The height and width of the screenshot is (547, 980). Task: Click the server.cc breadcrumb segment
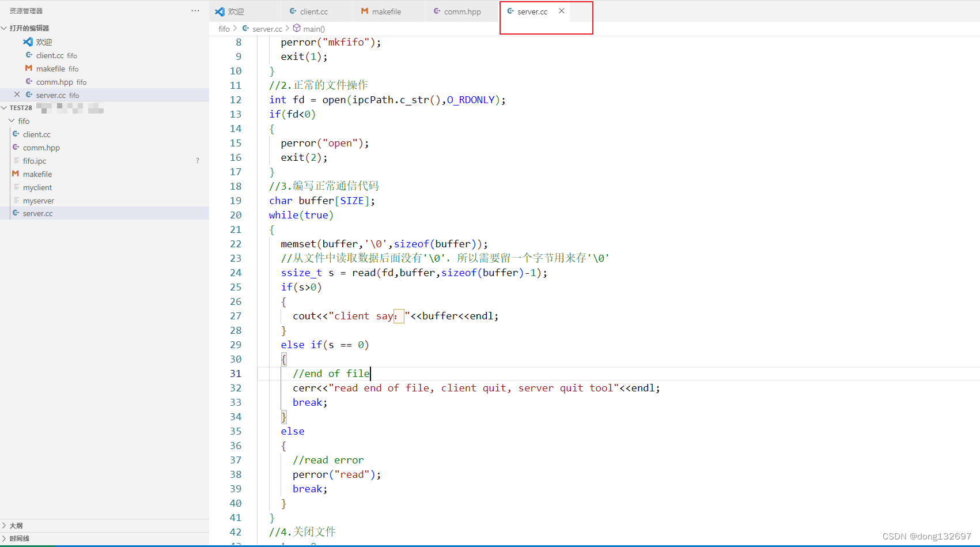(267, 29)
